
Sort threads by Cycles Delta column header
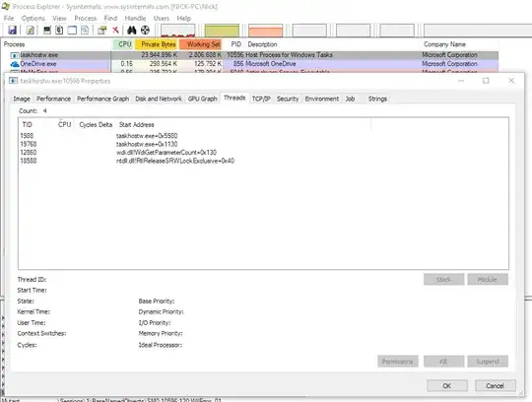click(x=96, y=124)
